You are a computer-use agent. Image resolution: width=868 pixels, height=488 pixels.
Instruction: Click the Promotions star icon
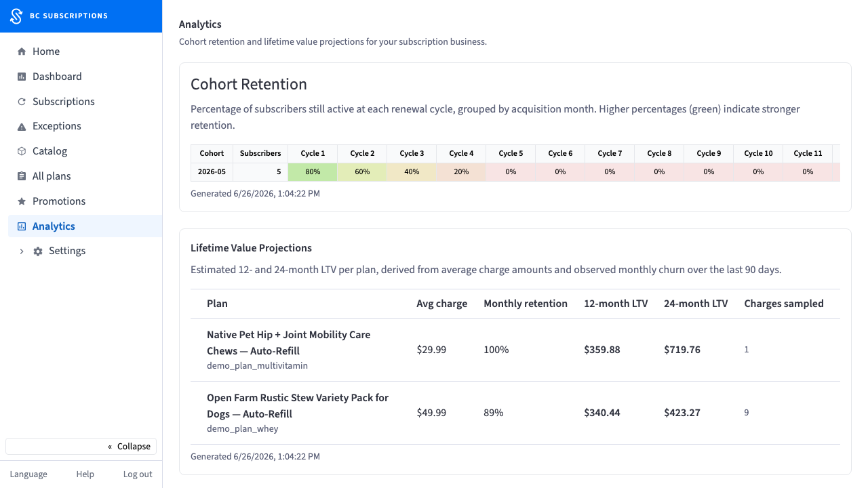point(22,201)
